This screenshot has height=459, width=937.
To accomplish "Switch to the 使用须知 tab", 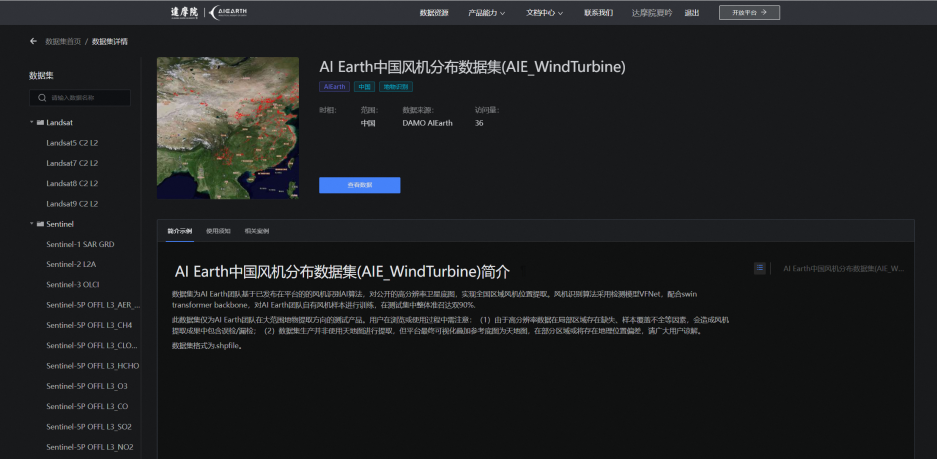I will (x=218, y=231).
